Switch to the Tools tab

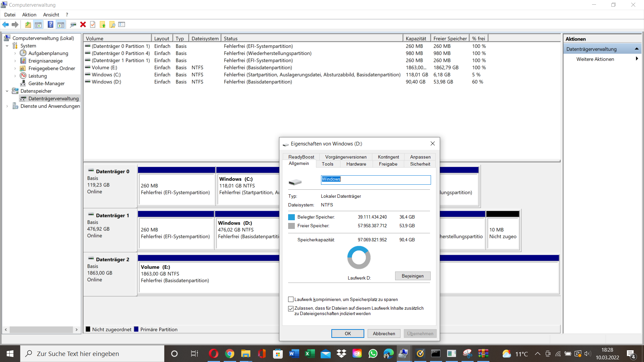click(327, 164)
